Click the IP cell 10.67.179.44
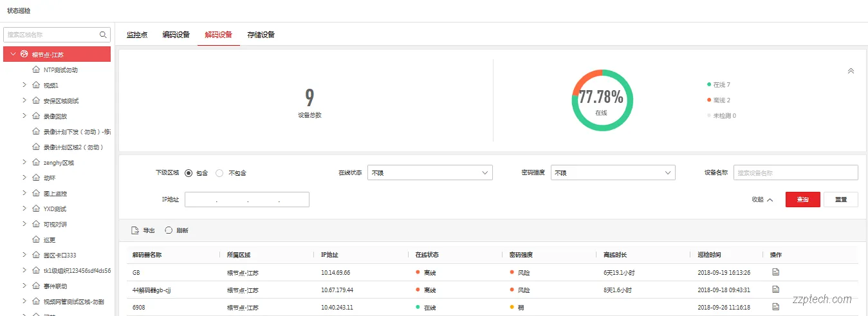 (337, 290)
